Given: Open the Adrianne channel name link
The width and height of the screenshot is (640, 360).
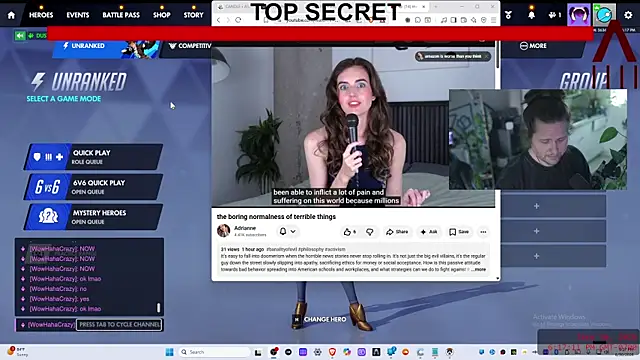Looking at the screenshot, I should pos(245,228).
